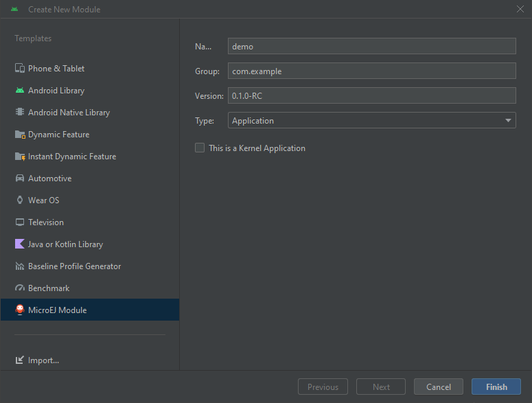
Task: Click the Android Native Library icon
Action: point(20,113)
